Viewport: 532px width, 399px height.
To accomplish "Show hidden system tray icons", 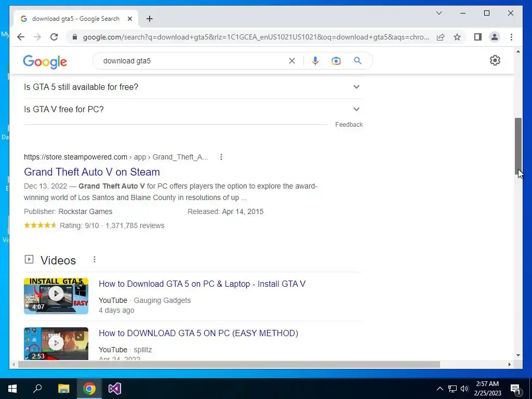I will tap(440, 389).
